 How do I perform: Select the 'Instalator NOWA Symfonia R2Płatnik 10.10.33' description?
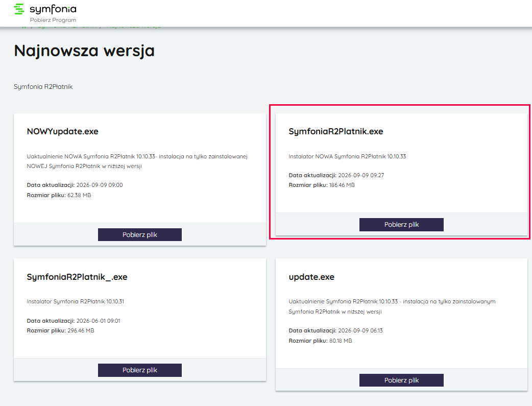point(347,156)
